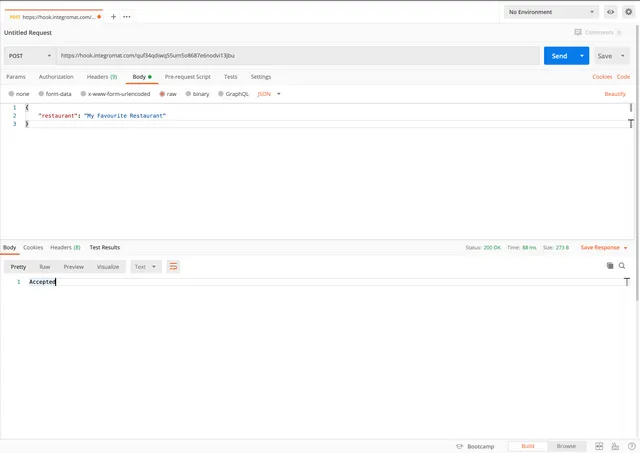The height and width of the screenshot is (453, 640).
Task: Open environment settings gear icon
Action: (x=628, y=12)
